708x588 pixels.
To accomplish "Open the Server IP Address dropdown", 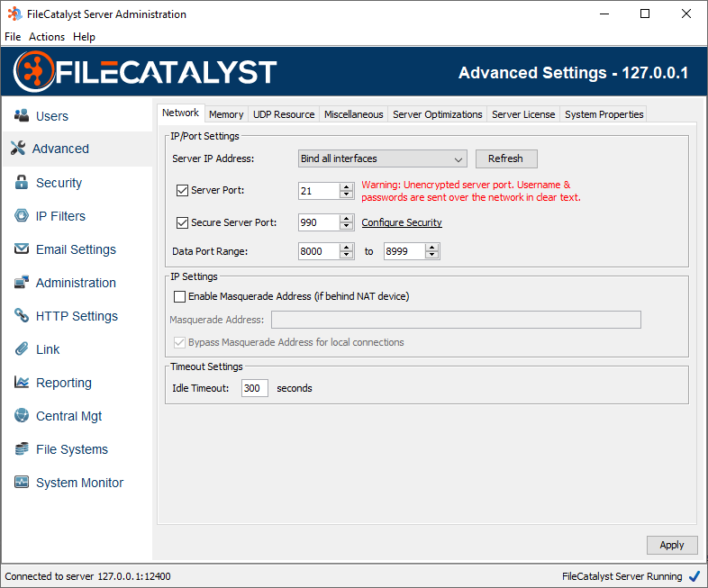I will pos(383,158).
